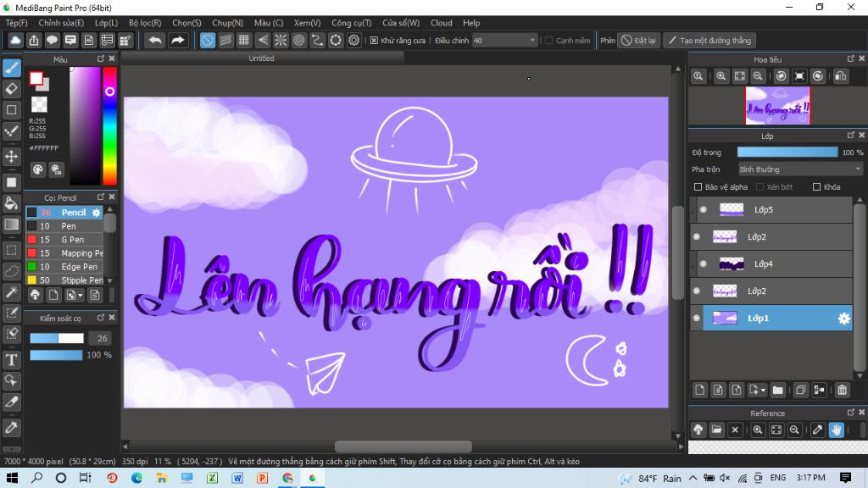868x488 pixels.
Task: Create a new layer in layer panel
Action: (x=699, y=390)
